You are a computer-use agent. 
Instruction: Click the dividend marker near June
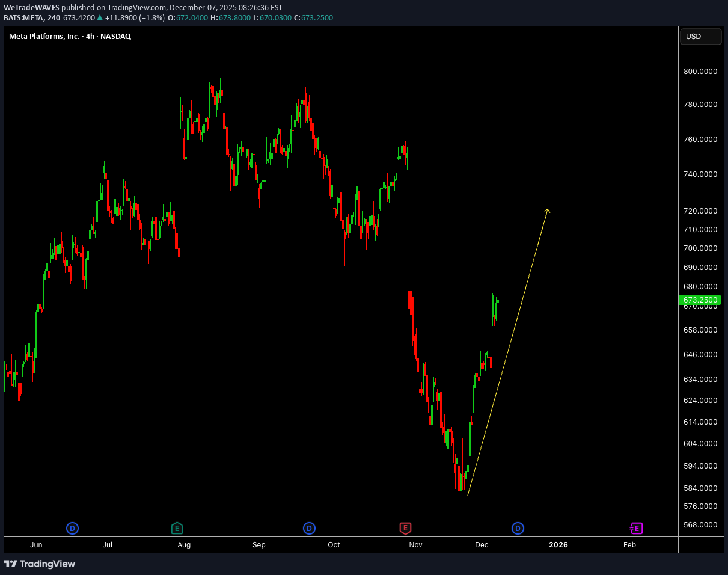point(72,529)
